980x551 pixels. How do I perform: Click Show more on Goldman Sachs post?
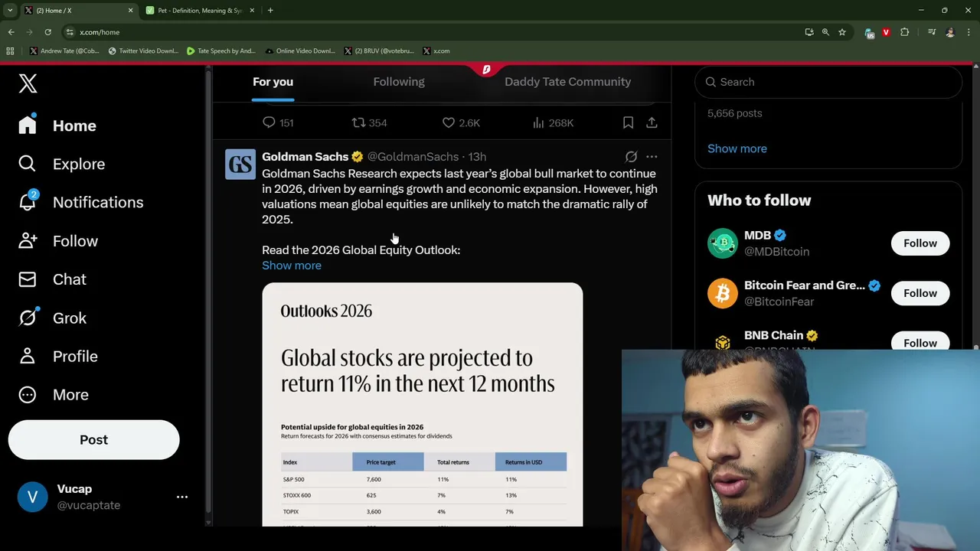pos(292,266)
